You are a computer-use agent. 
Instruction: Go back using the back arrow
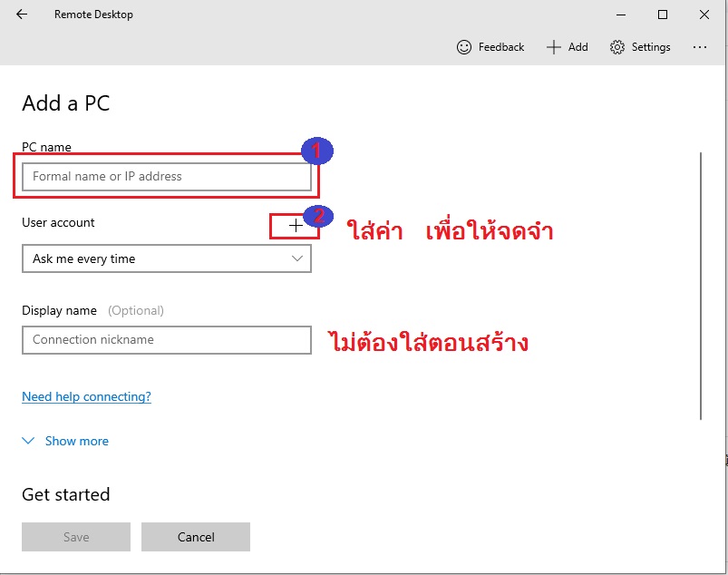pyautogui.click(x=22, y=15)
